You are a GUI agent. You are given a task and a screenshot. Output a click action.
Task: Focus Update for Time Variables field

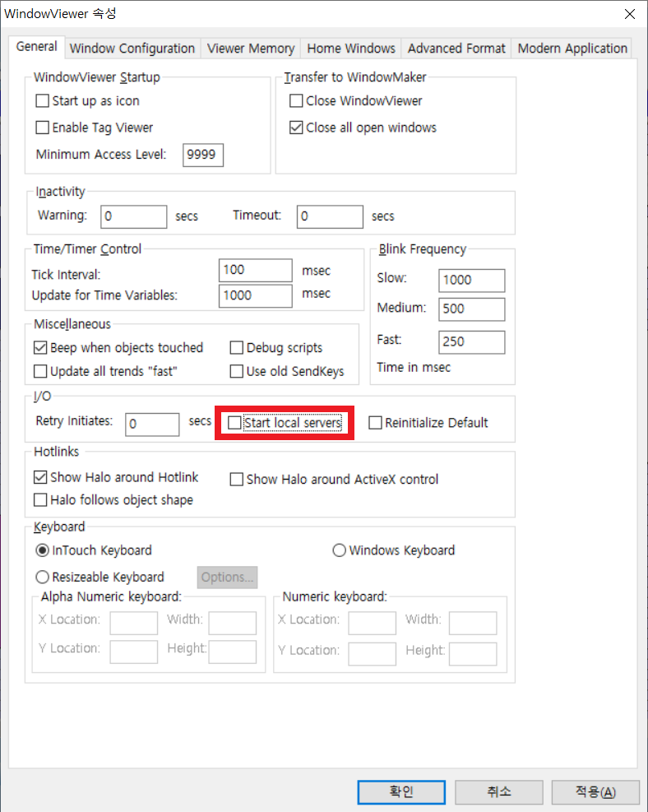(x=256, y=295)
